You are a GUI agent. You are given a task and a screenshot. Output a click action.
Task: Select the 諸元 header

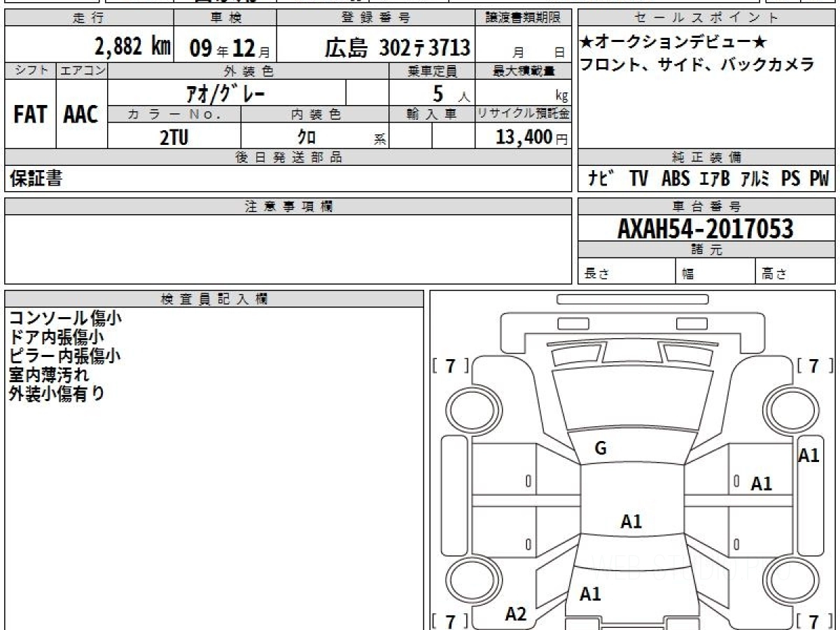coord(706,250)
